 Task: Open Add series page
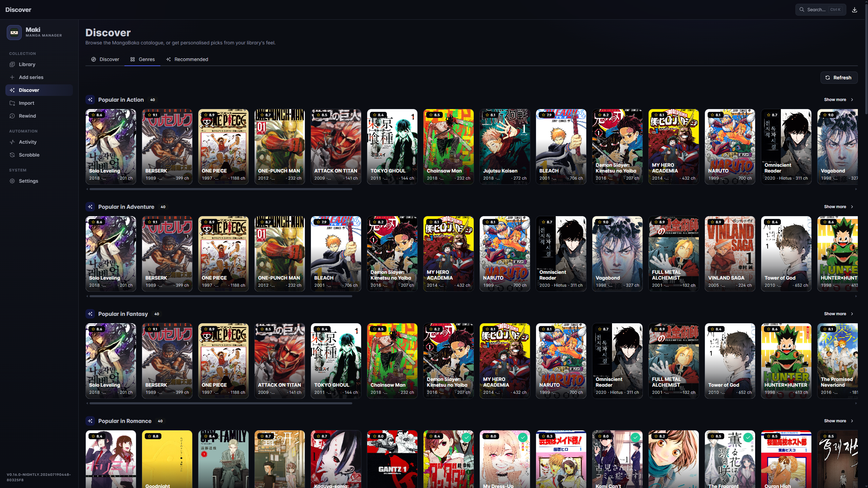click(x=39, y=77)
